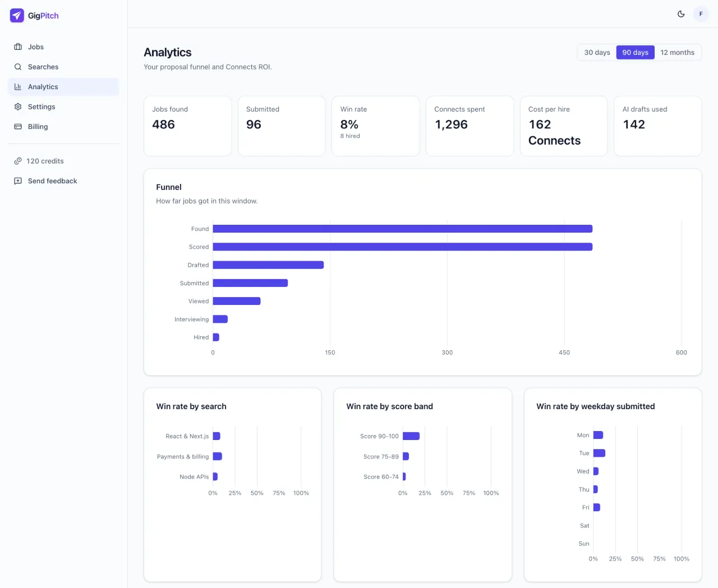Click the Connects spent value 1,296

pyautogui.click(x=451, y=124)
